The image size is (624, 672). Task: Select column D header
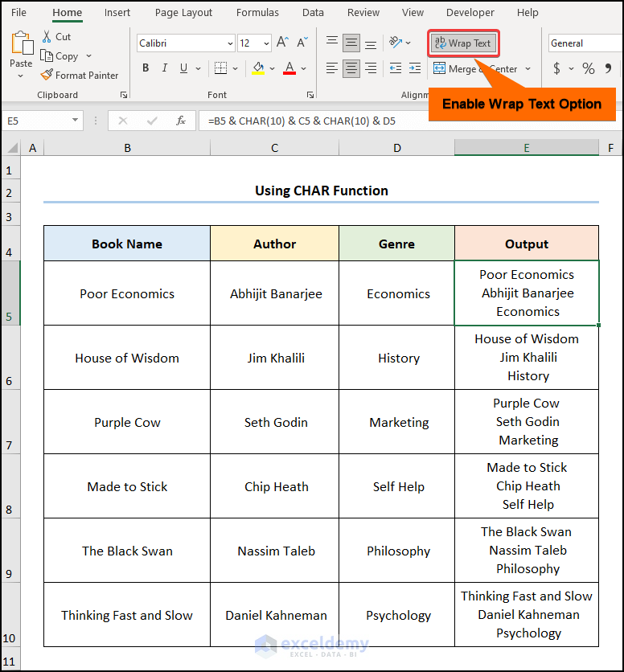coord(396,148)
